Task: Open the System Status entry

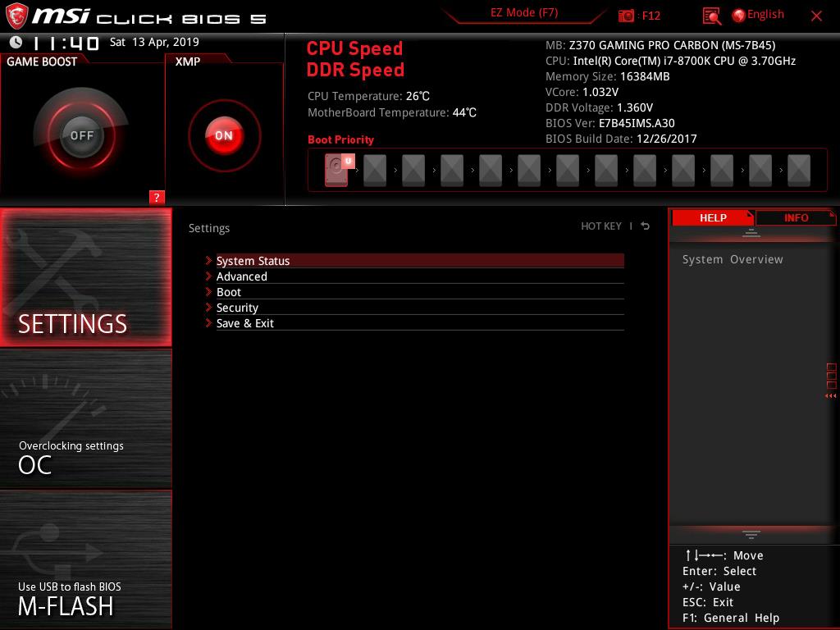Action: (419, 261)
